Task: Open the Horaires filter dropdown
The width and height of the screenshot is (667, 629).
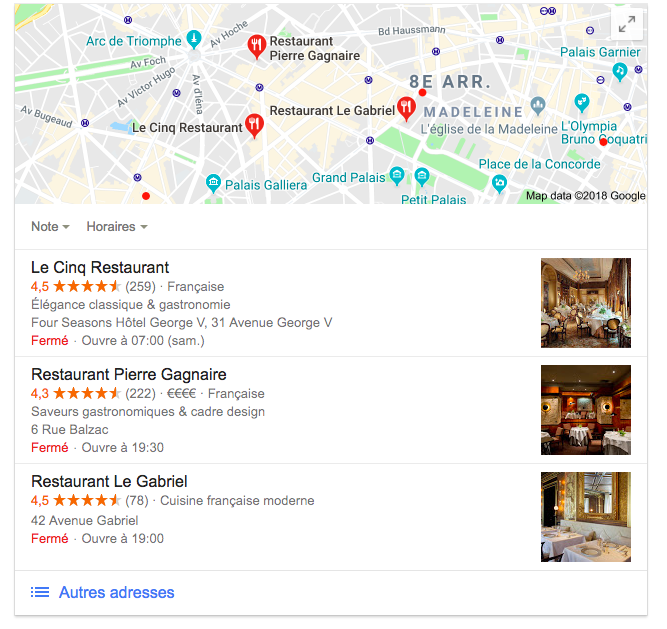Action: [117, 227]
